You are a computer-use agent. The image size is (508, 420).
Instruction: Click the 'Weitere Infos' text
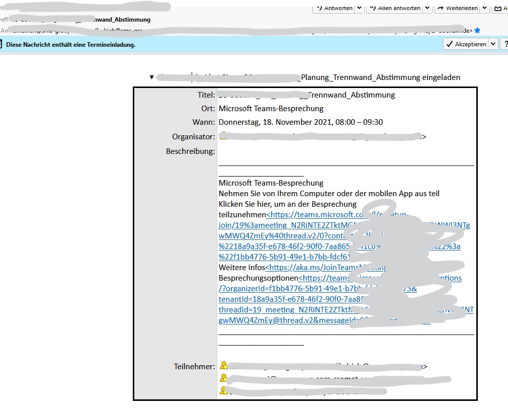242,268
